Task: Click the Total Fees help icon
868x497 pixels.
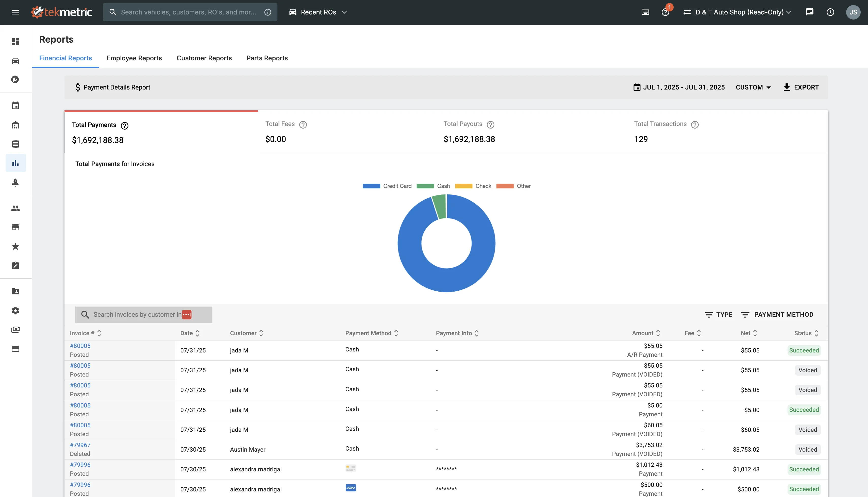Action: [303, 125]
